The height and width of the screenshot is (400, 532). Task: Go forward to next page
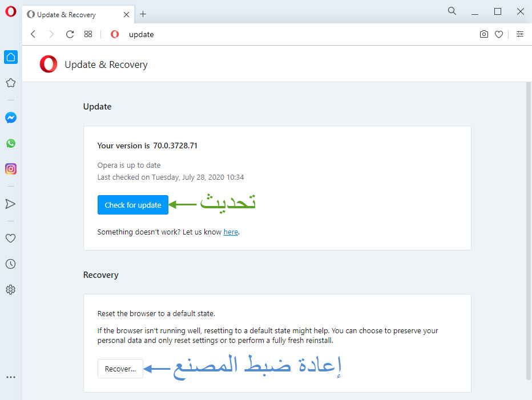[x=51, y=34]
